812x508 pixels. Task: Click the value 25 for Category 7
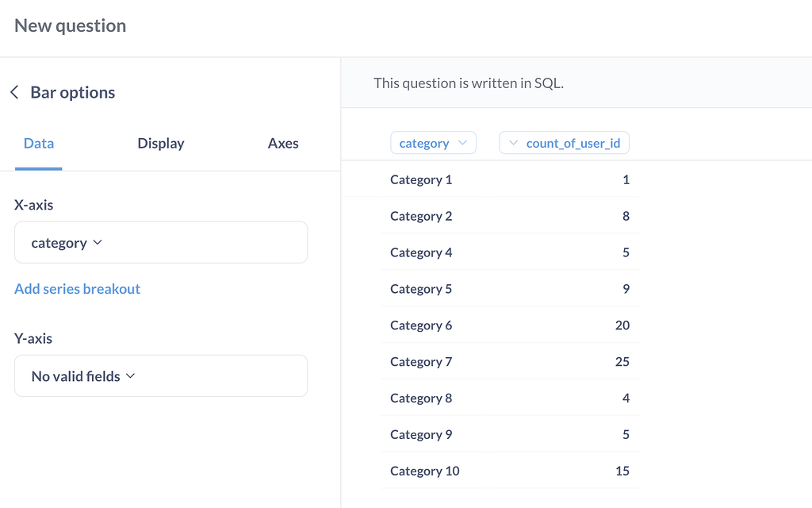(622, 361)
